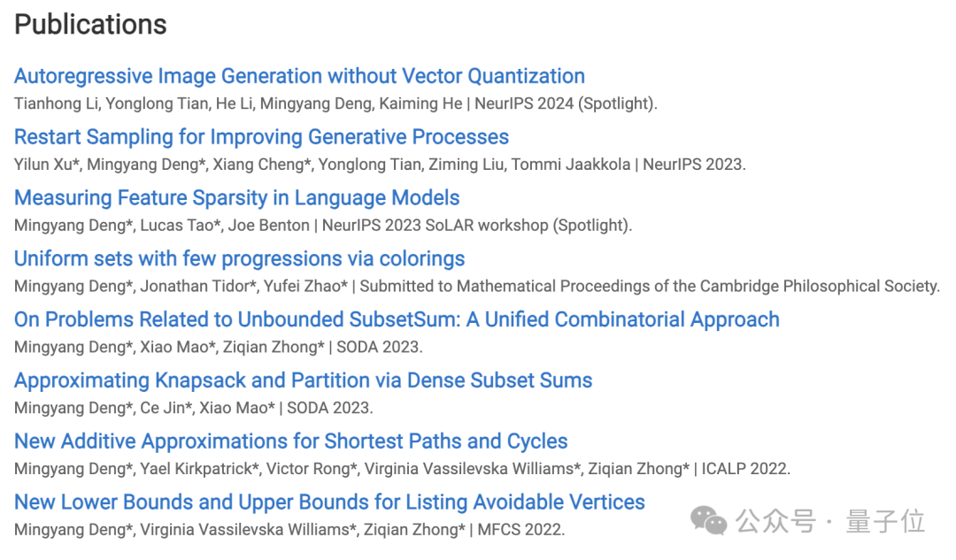Open Autoregressive Image Generation without Vector Quantization paper

[x=299, y=76]
